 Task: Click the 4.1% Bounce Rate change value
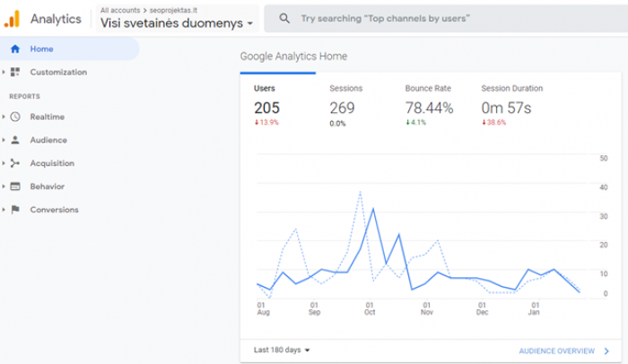[416, 122]
